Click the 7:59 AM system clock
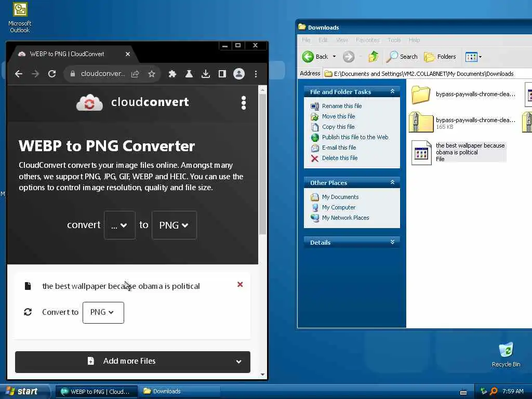Image resolution: width=532 pixels, height=399 pixels. pyautogui.click(x=513, y=392)
